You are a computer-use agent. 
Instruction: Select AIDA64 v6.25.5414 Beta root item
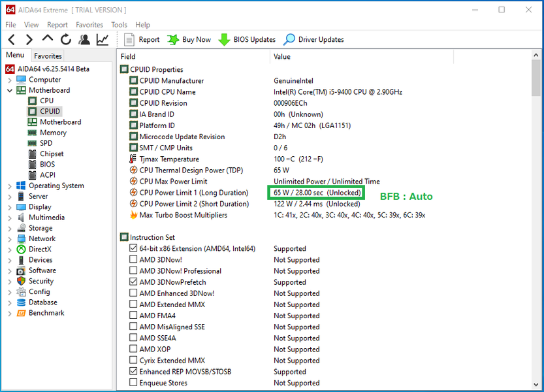click(x=54, y=69)
